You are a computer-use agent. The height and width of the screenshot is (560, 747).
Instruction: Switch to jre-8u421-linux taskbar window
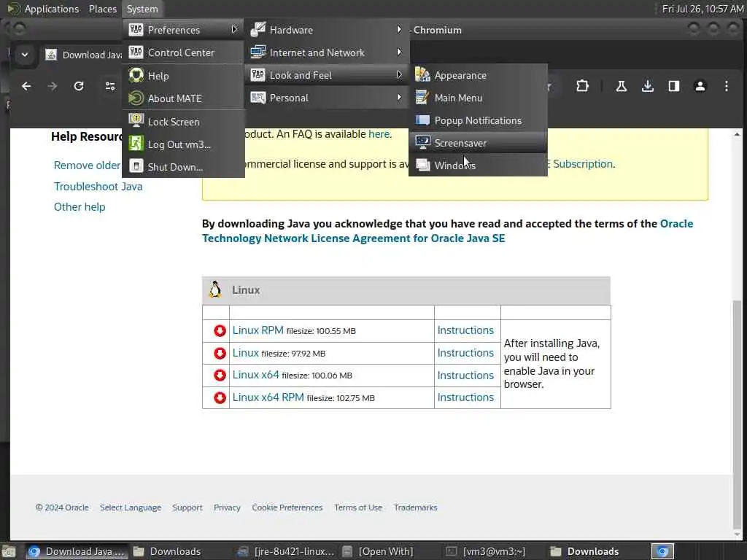pyautogui.click(x=287, y=551)
